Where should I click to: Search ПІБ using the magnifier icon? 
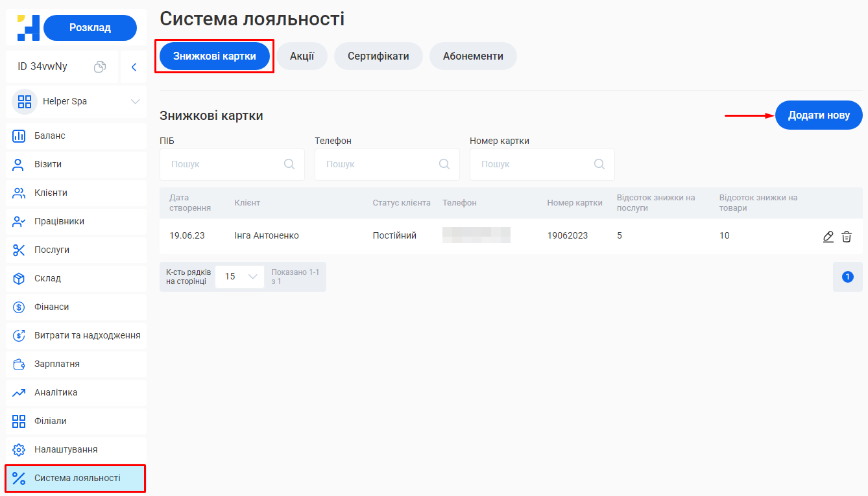[289, 164]
